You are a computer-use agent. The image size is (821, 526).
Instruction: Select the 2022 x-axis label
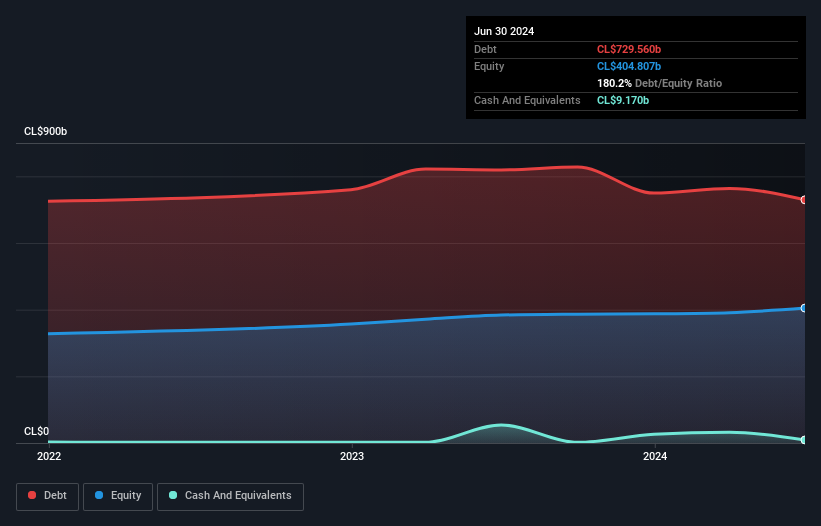click(49, 456)
